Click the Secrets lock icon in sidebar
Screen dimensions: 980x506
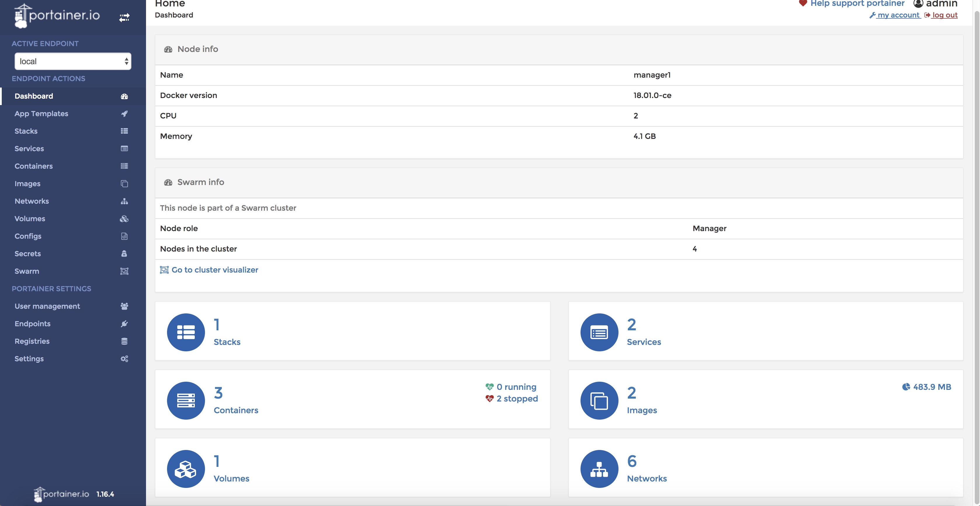point(124,254)
